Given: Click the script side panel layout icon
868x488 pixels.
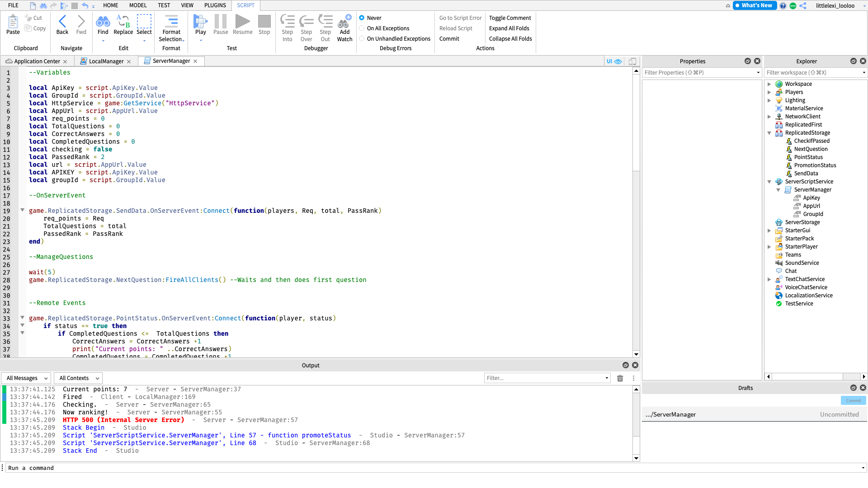Looking at the screenshot, I should tap(632, 61).
